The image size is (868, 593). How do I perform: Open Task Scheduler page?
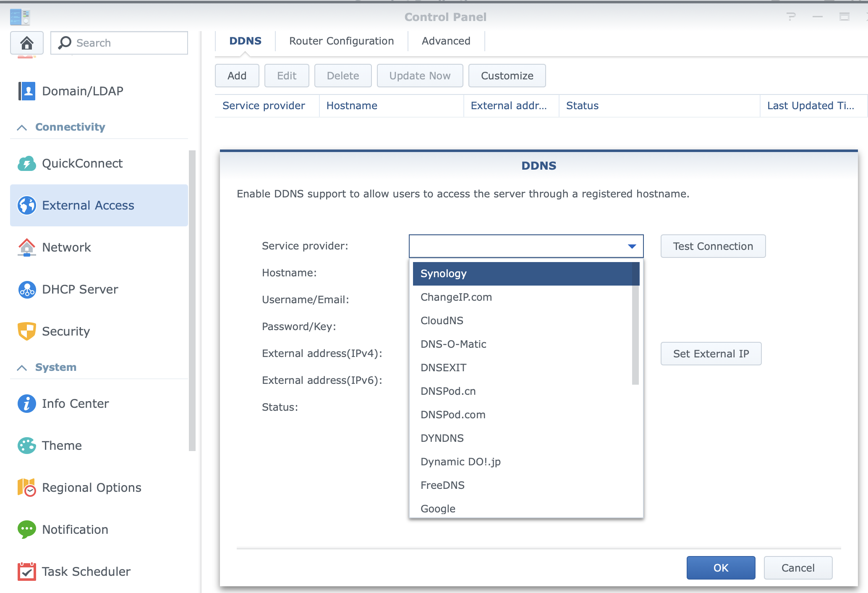coord(99,572)
